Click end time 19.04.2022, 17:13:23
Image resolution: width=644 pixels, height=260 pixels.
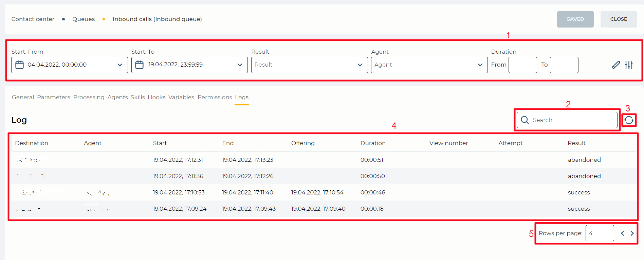[x=248, y=160]
